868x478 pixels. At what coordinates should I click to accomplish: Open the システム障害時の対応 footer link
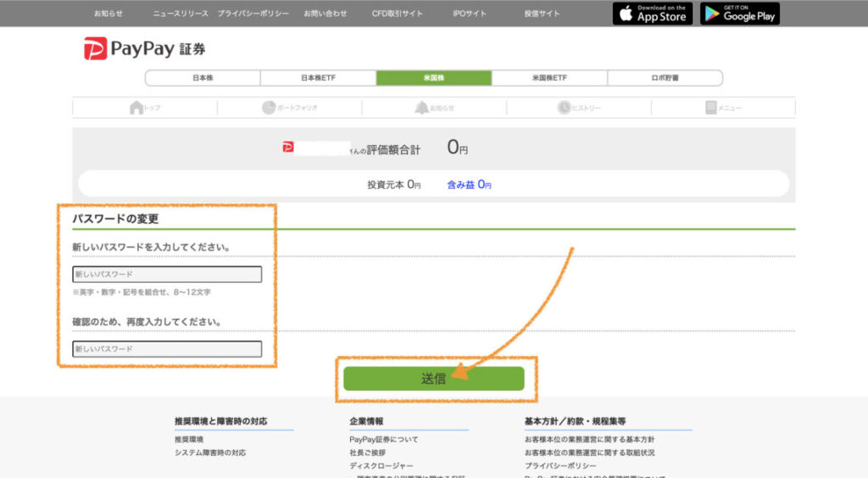point(210,453)
